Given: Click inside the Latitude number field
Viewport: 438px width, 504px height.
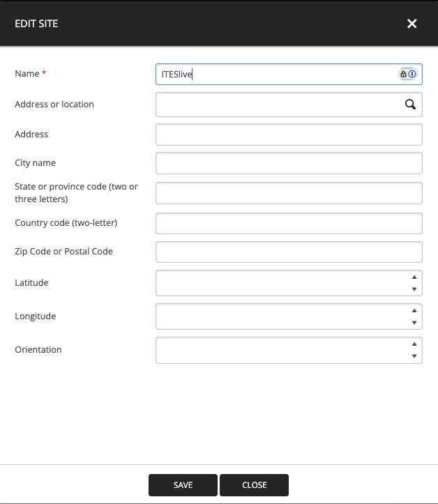Looking at the screenshot, I should 279,283.
